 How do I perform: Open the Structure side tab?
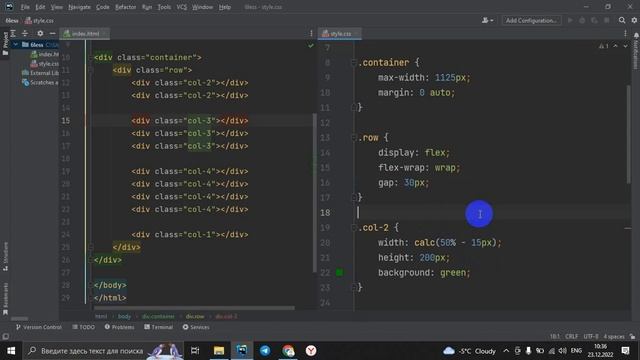(x=5, y=257)
